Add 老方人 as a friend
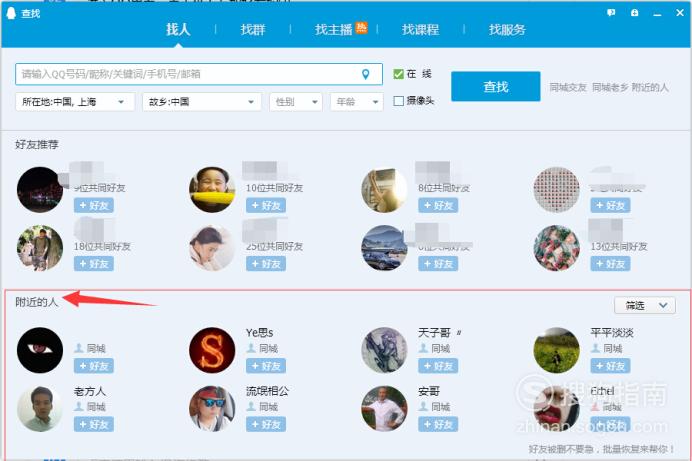Image resolution: width=692 pixels, height=461 pixels. (x=94, y=424)
